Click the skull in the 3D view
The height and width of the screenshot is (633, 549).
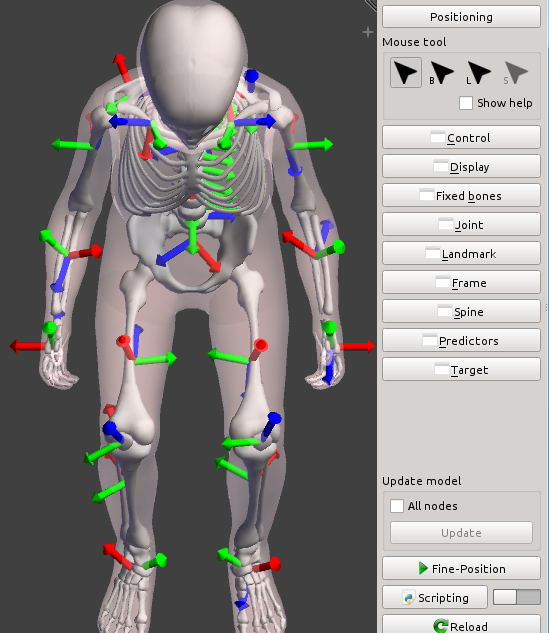[x=193, y=61]
